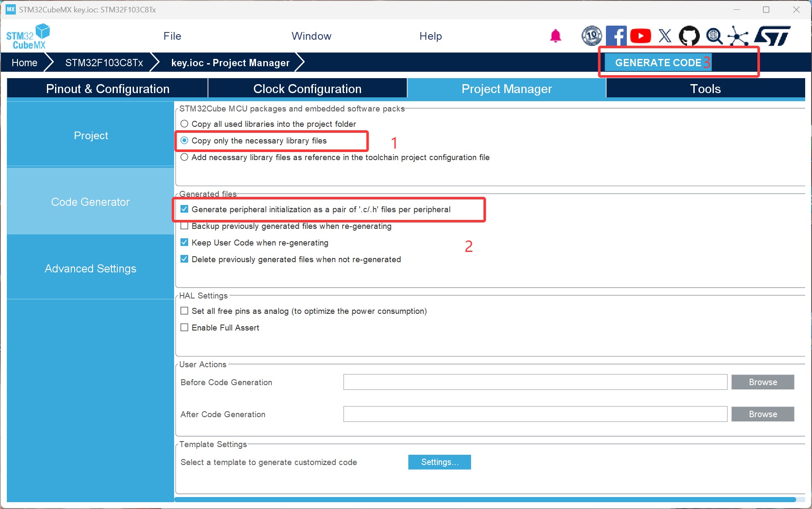Open Advanced Settings sidebar section
This screenshot has height=509, width=812.
90,269
